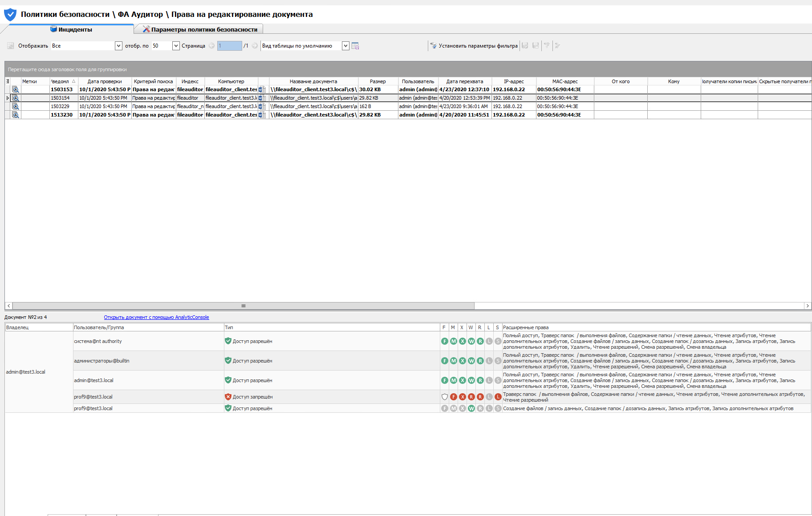Image resolution: width=812 pixels, height=516 pixels.
Task: Select the Инциденты tab
Action: coord(71,29)
